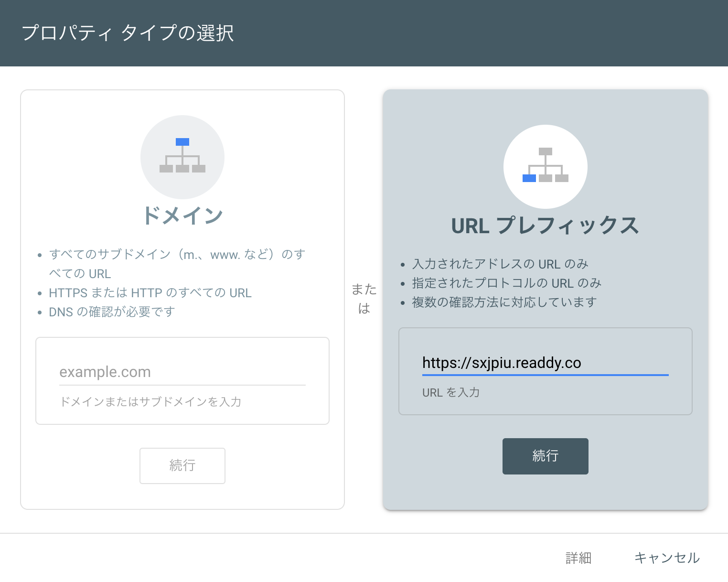This screenshot has height=582, width=728.
Task: Select the ドメイン card heading
Action: [182, 214]
